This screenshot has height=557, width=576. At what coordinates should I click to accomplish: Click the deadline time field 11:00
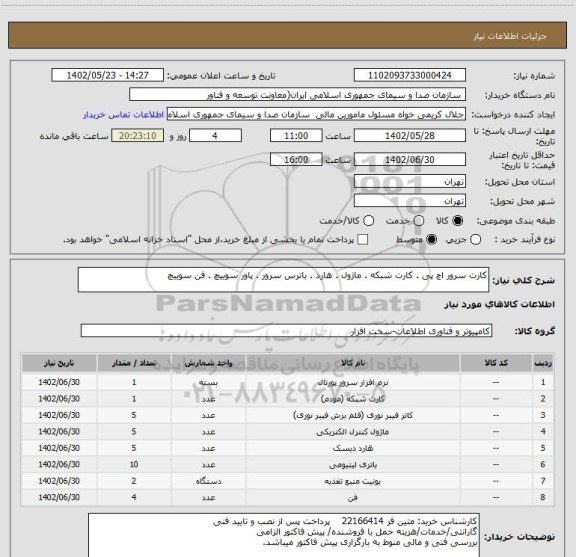point(296,136)
